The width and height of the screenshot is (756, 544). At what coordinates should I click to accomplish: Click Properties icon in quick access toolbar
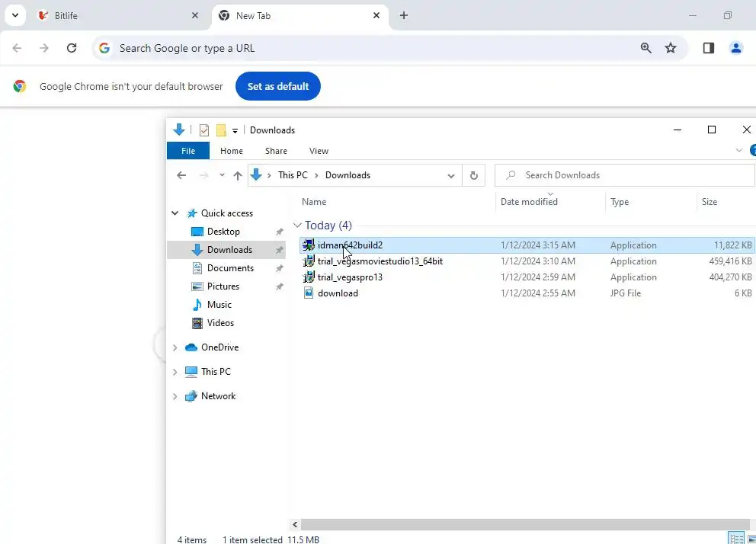tap(204, 130)
